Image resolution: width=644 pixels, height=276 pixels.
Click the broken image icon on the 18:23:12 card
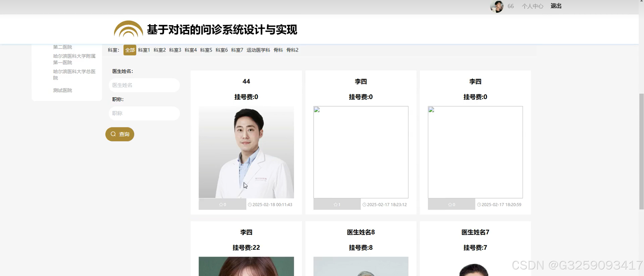[x=317, y=109]
